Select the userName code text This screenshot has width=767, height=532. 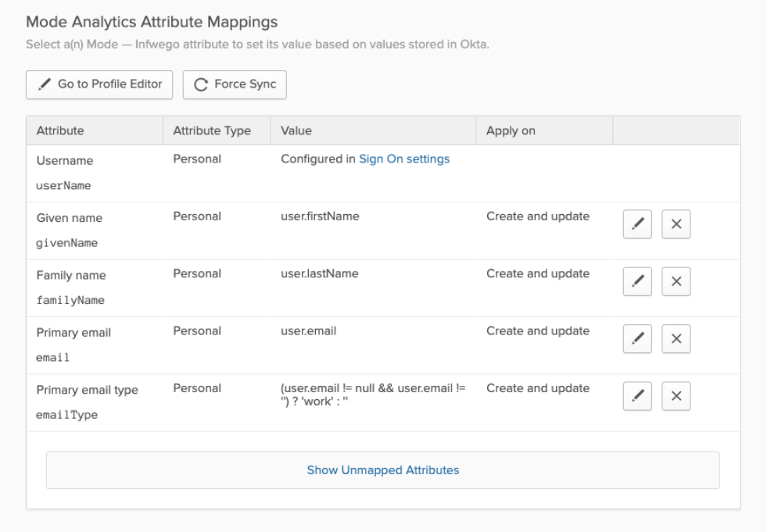tap(63, 185)
